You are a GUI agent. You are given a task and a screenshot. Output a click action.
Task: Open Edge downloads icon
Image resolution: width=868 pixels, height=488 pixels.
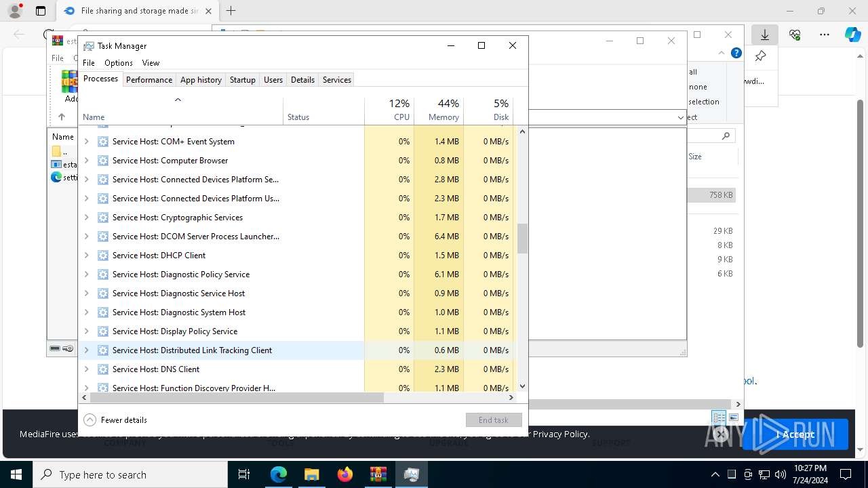coord(764,35)
